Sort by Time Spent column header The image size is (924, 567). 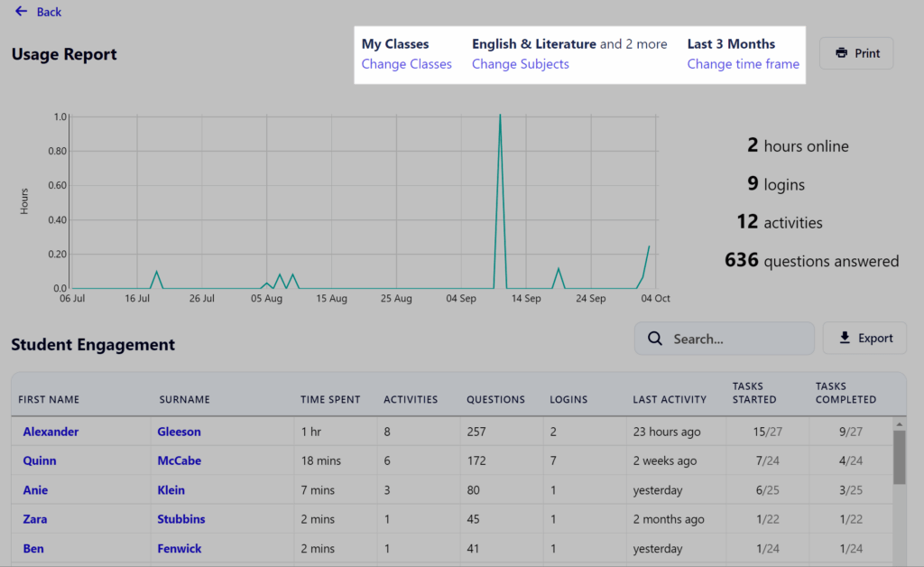click(x=330, y=399)
